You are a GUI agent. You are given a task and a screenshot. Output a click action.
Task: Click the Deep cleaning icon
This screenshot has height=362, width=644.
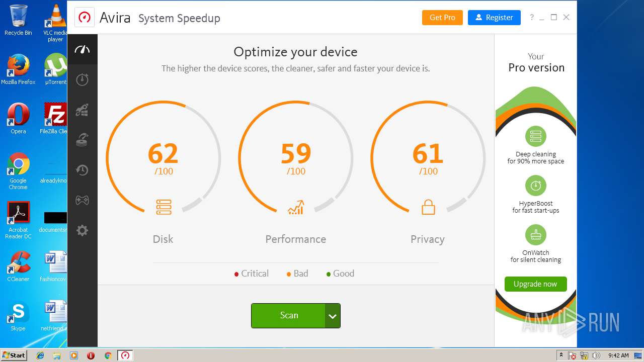(x=536, y=136)
